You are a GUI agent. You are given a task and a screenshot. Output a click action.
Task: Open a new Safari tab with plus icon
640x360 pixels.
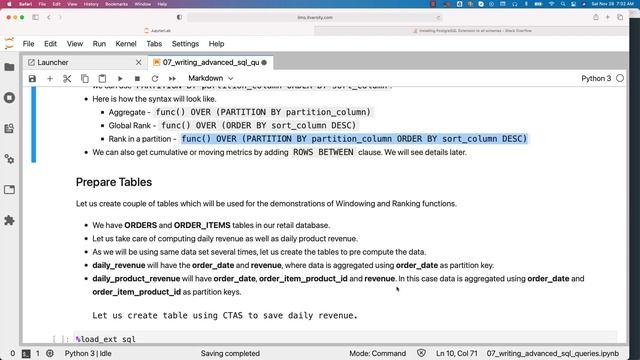[608, 17]
